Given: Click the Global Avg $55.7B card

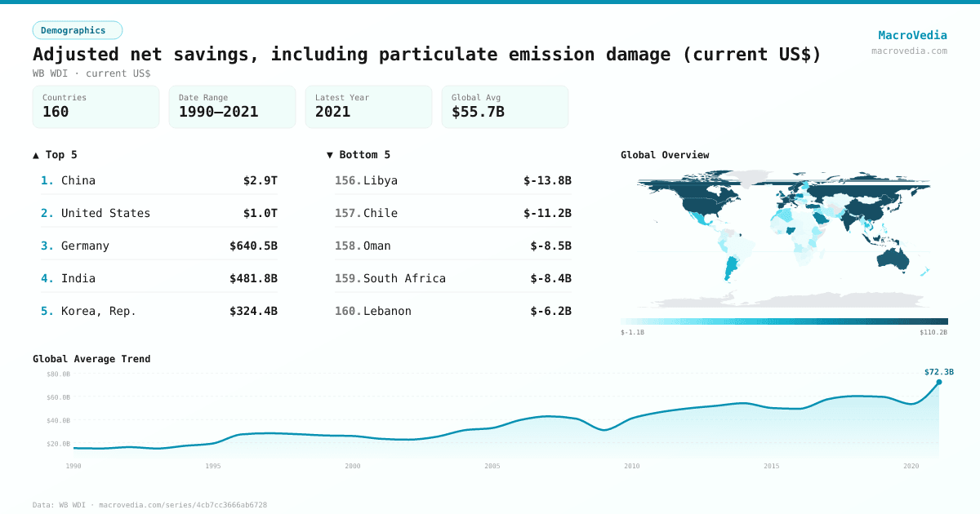Looking at the screenshot, I should pos(505,106).
